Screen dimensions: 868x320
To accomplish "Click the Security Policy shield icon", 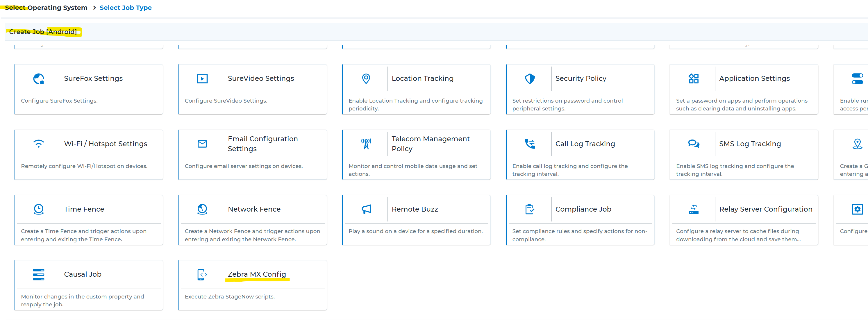I will click(530, 78).
